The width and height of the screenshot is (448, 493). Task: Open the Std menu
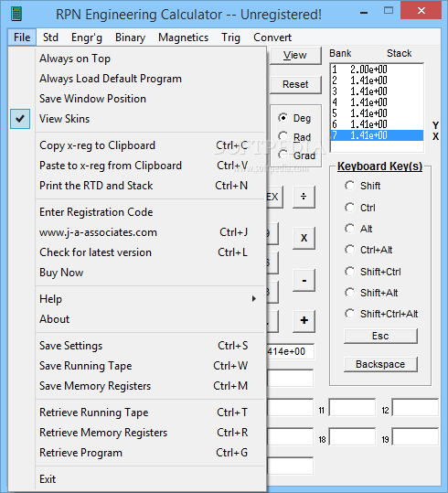50,38
